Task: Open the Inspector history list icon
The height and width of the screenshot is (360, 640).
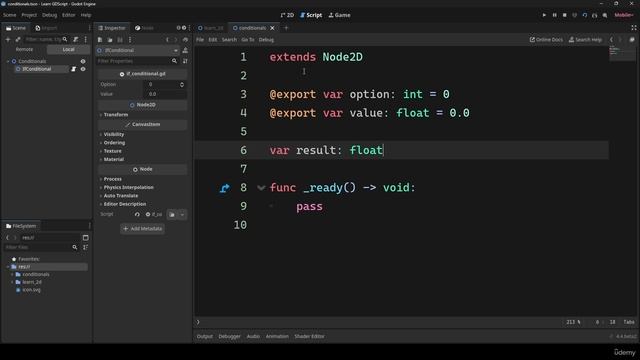Action: click(x=186, y=40)
